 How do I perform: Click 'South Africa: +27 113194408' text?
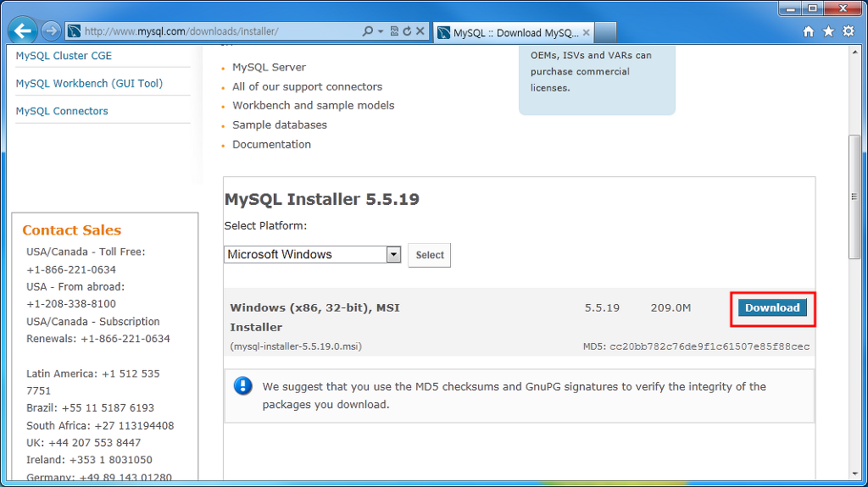(100, 425)
